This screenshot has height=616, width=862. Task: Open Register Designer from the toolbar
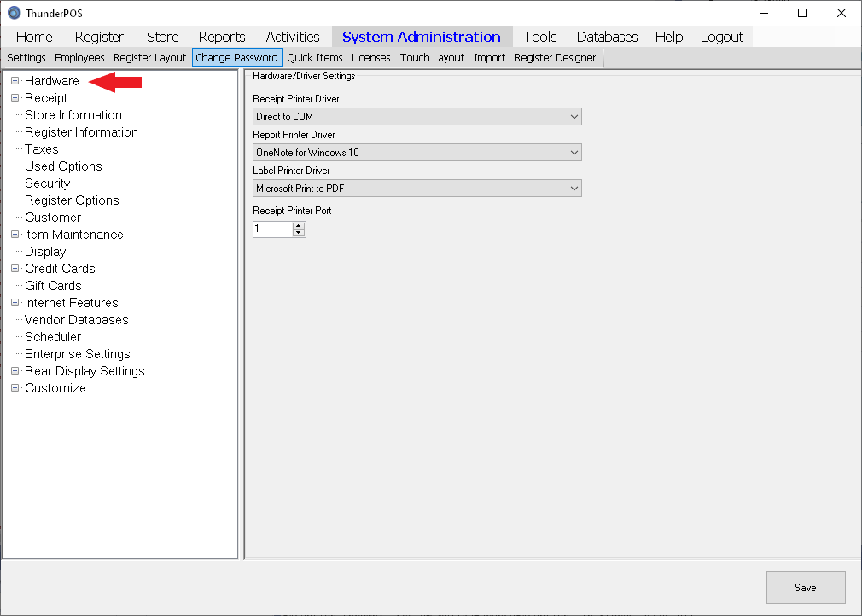click(x=555, y=58)
